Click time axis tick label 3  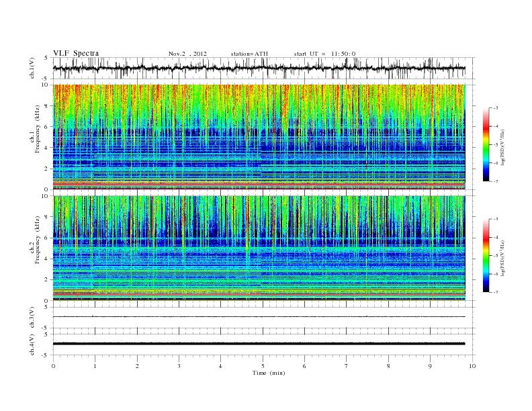(x=179, y=366)
